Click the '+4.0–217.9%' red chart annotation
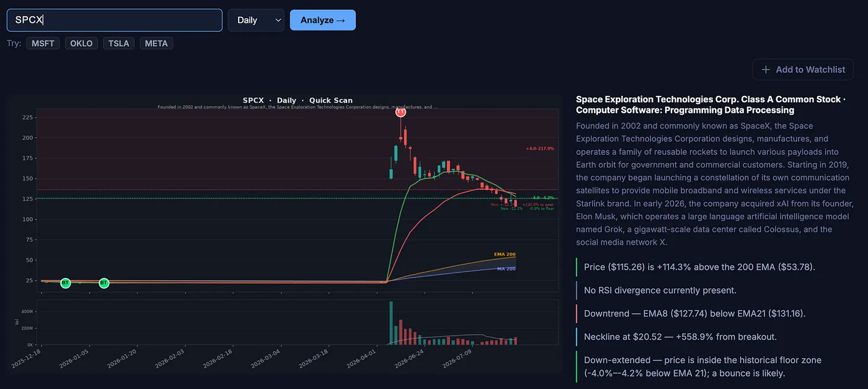Screen dimensions: 868x389 tap(539, 149)
